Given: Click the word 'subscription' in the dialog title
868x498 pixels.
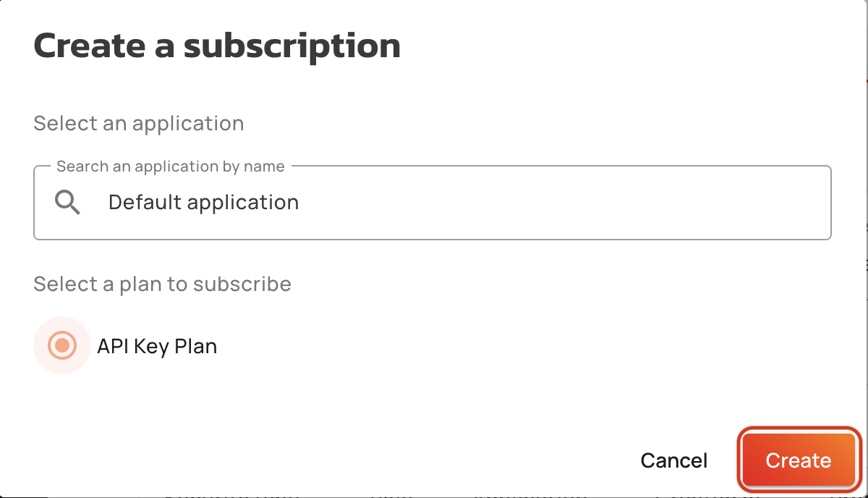Looking at the screenshot, I should [x=292, y=46].
